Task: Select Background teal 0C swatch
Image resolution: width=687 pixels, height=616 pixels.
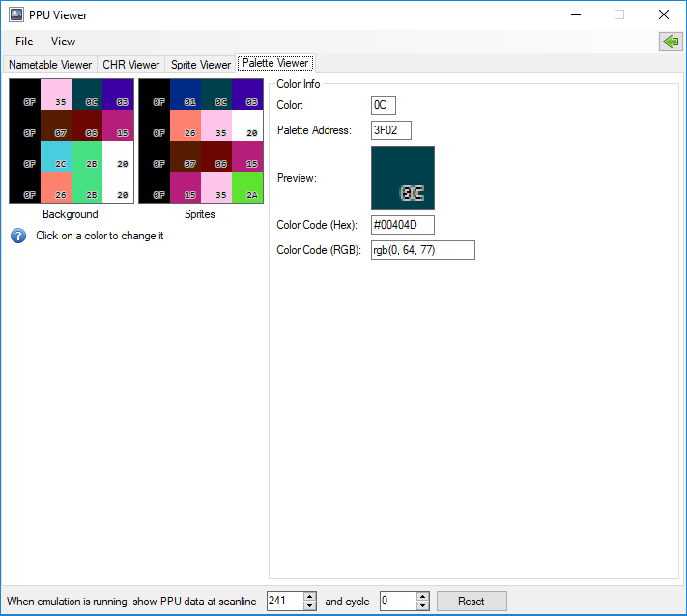Action: tap(87, 95)
